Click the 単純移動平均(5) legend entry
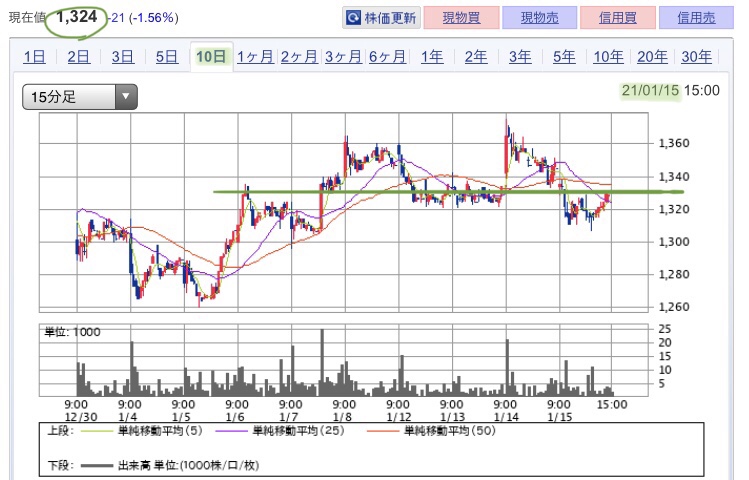The image size is (749, 480). point(142,431)
